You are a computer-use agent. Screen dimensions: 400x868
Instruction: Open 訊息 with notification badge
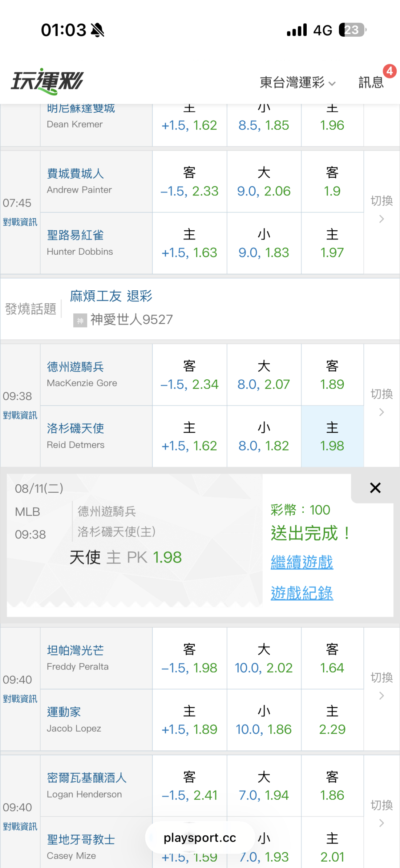click(x=371, y=83)
